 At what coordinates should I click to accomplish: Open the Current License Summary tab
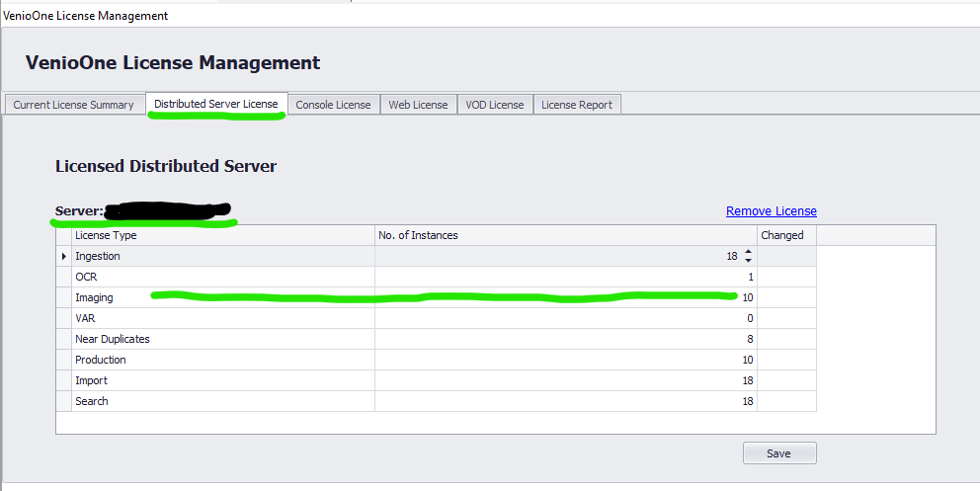(x=74, y=105)
